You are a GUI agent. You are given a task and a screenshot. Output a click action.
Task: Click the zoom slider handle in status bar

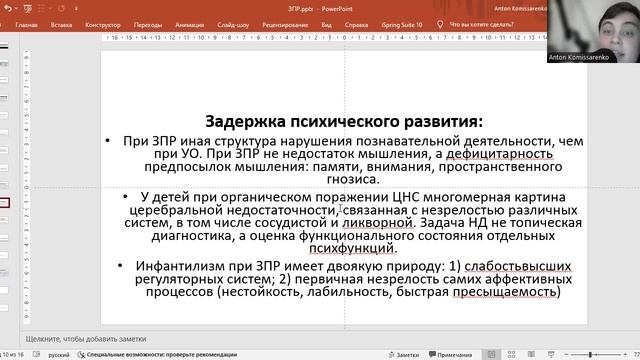click(590, 355)
